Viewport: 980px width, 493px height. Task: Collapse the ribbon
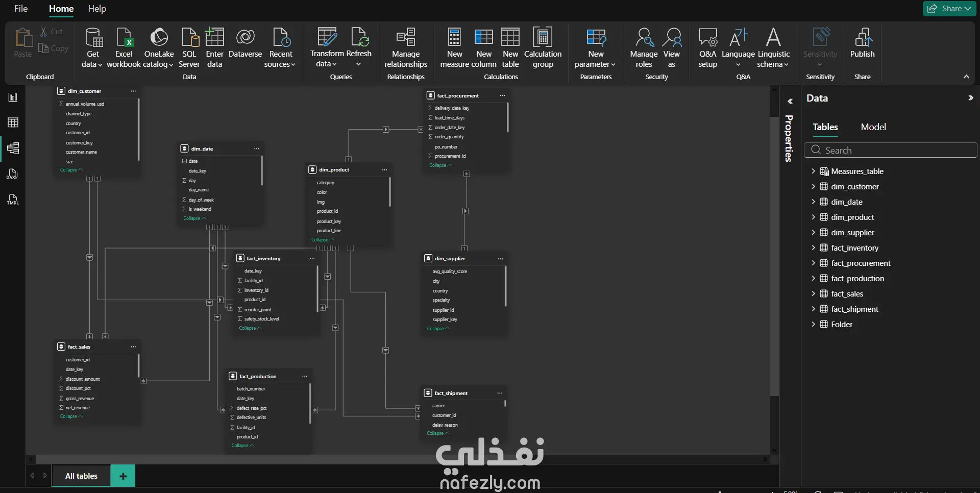pyautogui.click(x=966, y=77)
